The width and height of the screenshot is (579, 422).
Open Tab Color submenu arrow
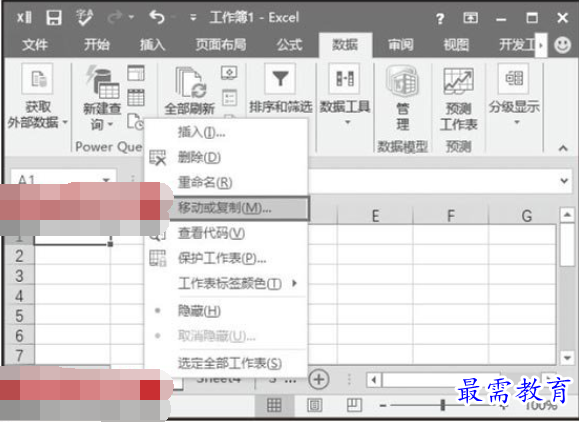tap(294, 283)
